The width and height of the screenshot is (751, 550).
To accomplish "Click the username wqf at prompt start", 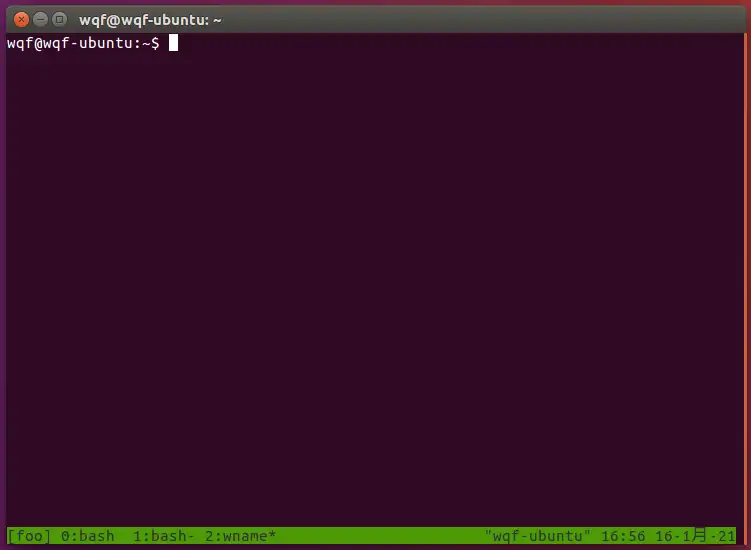I will point(19,43).
